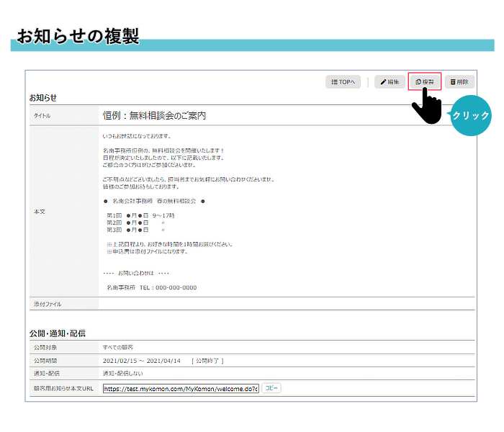Viewport: 504px width, 432px height.
Task: Click the お知らせの複製 page heading
Action: pos(78,36)
